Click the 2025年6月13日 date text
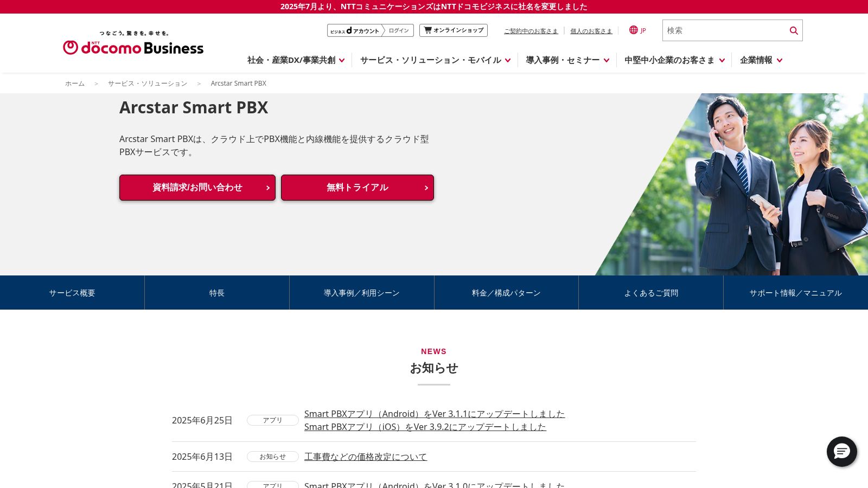The image size is (868, 488). click(x=202, y=457)
